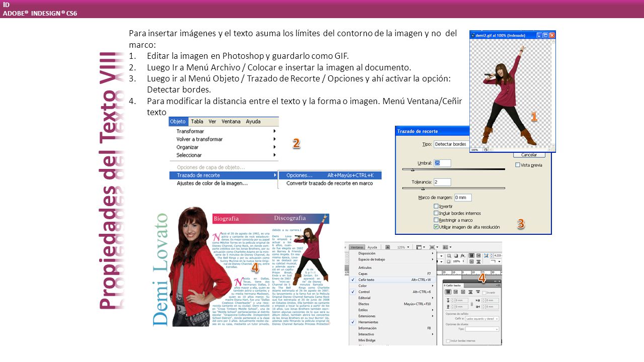
Task: Click the Marco de margen 0 mm field
Action: [x=463, y=198]
